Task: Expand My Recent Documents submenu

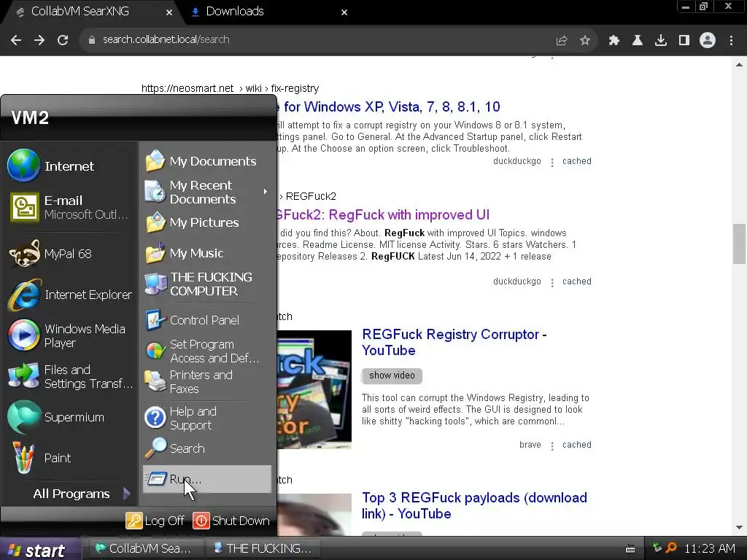Action: pos(206,192)
